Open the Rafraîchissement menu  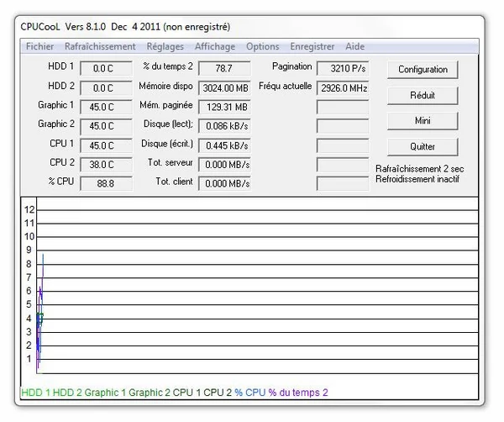[100, 46]
